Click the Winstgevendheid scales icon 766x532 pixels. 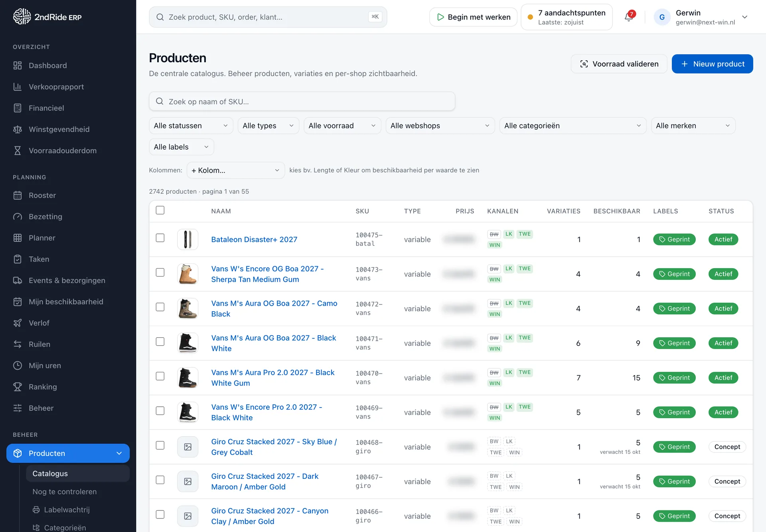18,129
